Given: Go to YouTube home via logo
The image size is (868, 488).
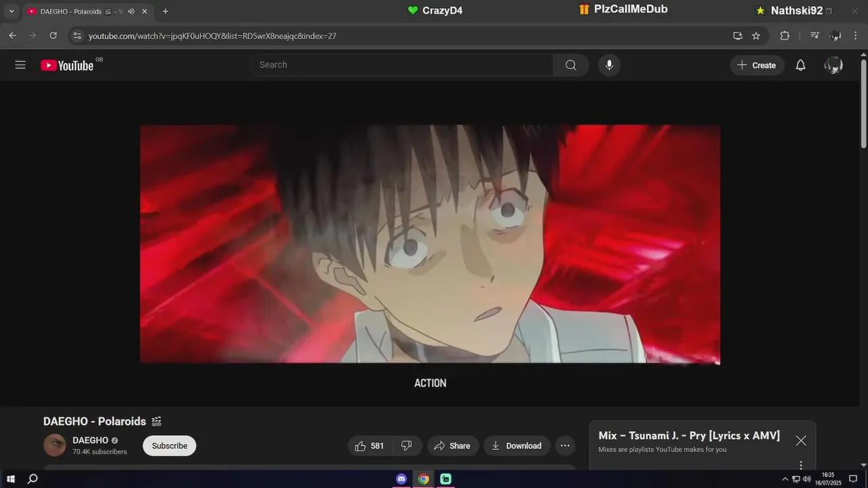Looking at the screenshot, I should coord(67,65).
